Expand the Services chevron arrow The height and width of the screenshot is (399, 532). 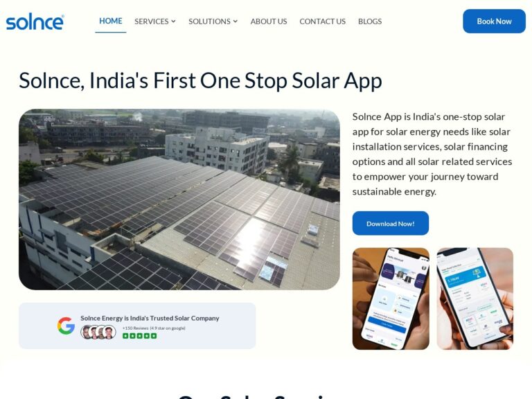tap(173, 21)
